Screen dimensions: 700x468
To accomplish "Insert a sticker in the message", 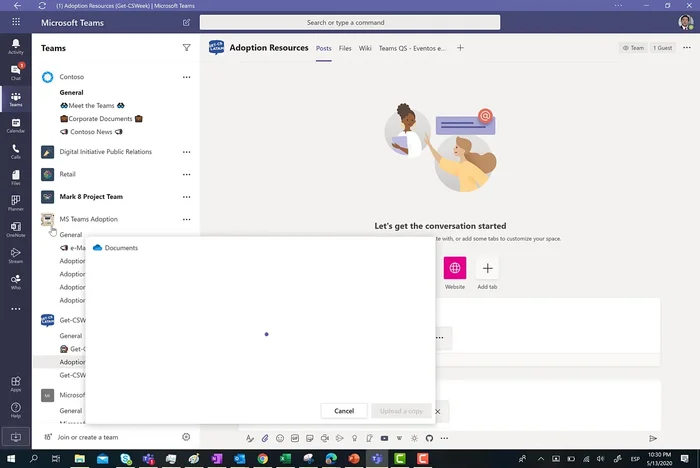I will point(310,438).
